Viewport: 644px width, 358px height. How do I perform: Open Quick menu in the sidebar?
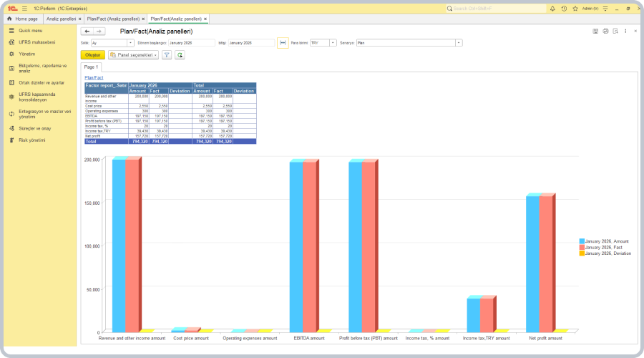(30, 31)
